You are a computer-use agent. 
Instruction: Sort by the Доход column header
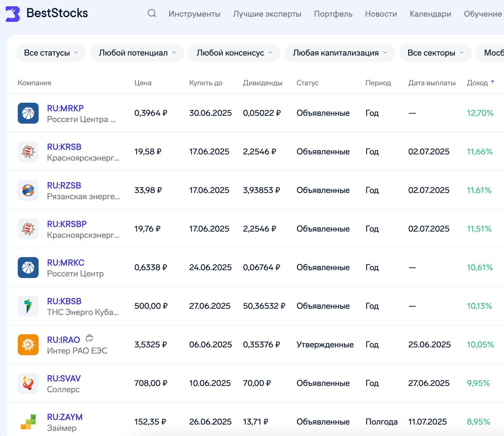(478, 83)
